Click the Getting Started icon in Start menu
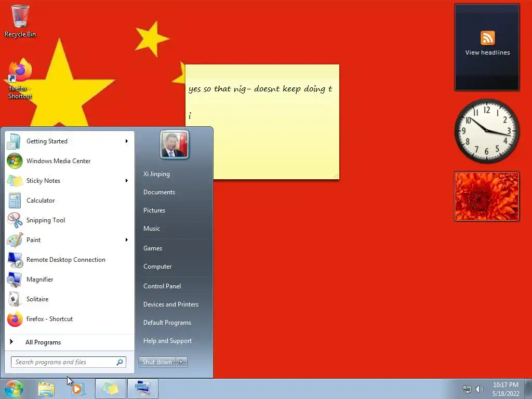Viewport: 532px width, 399px height. click(x=15, y=141)
